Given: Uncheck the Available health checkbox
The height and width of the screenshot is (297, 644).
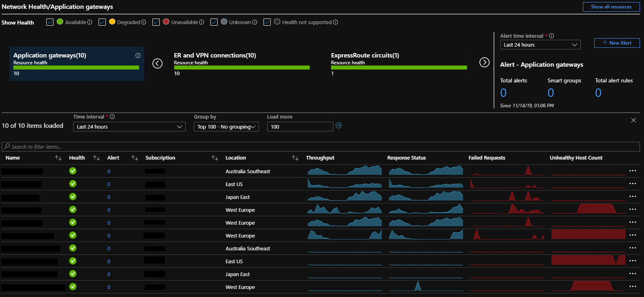Looking at the screenshot, I should pos(50,22).
